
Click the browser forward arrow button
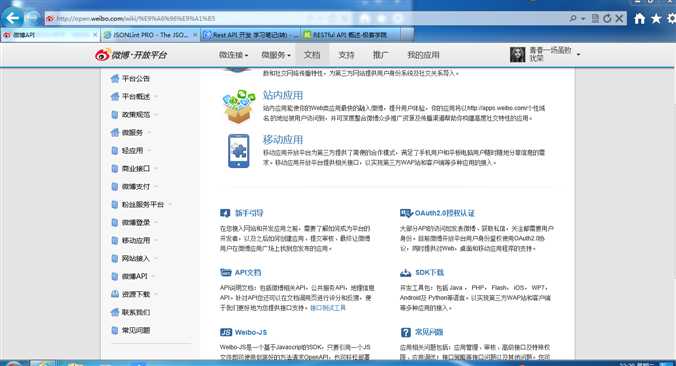coord(32,19)
